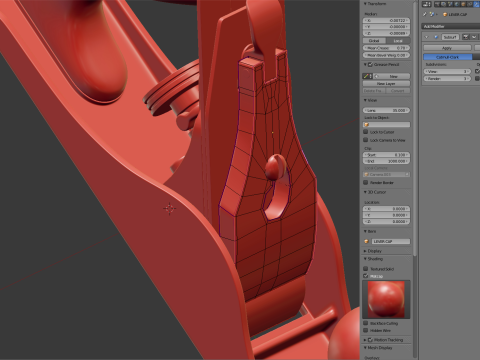Screen dimensions: 480x360
Task: Collapse the Item panel
Action: coord(365,231)
